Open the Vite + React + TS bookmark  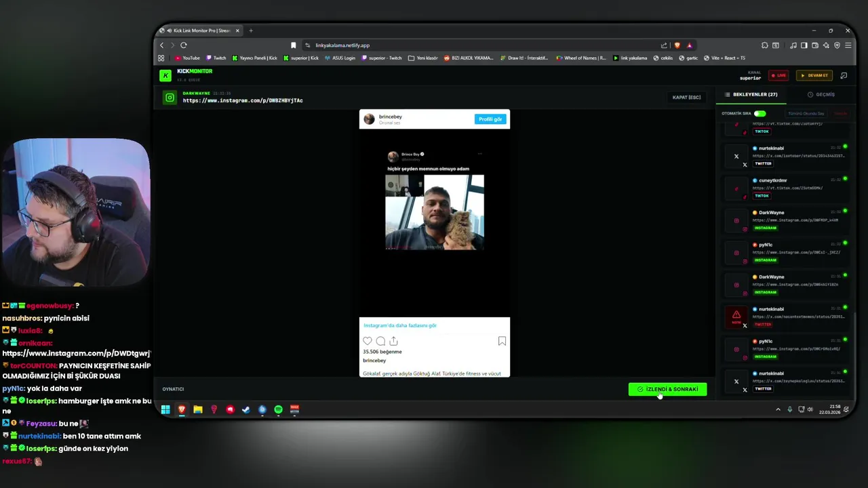(x=725, y=58)
